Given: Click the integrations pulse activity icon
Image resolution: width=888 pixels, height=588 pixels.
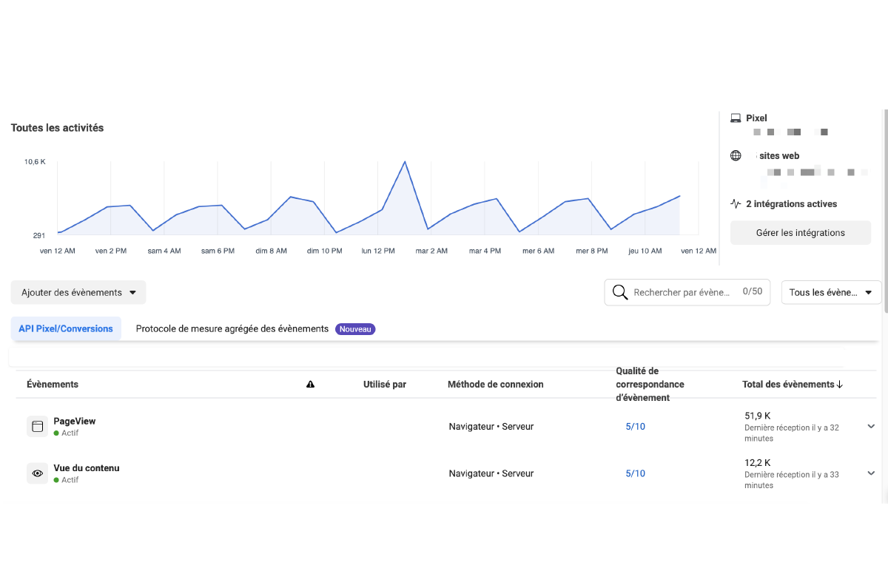Looking at the screenshot, I should click(736, 204).
